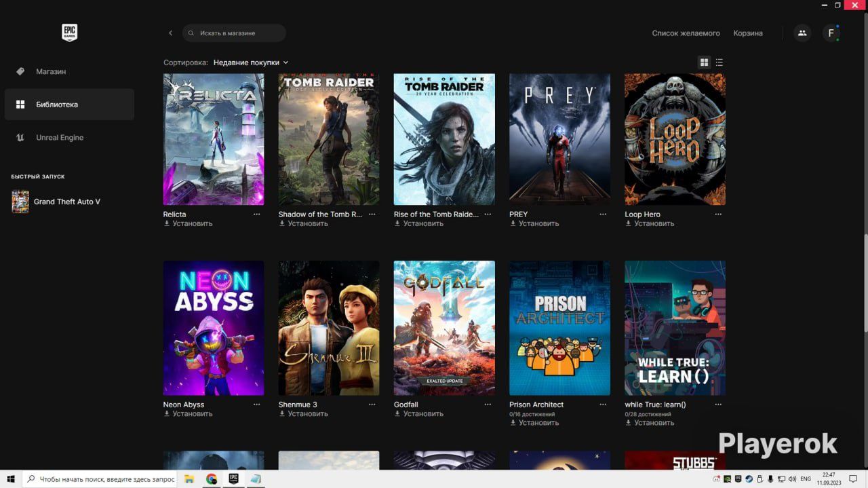Open the friends list icon
868x488 pixels.
[x=802, y=33]
